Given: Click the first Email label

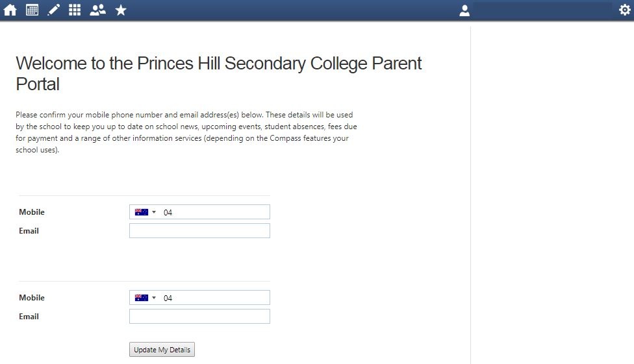Looking at the screenshot, I should 29,231.
